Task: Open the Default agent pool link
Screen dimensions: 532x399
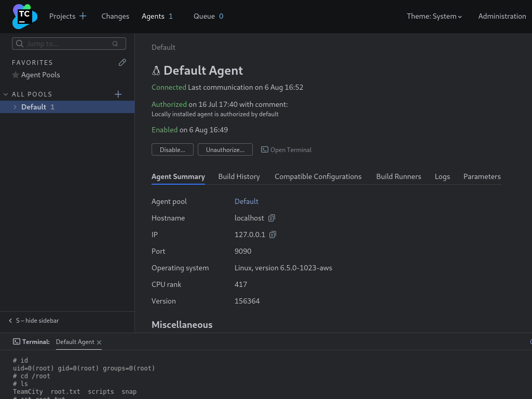Action: tap(247, 201)
